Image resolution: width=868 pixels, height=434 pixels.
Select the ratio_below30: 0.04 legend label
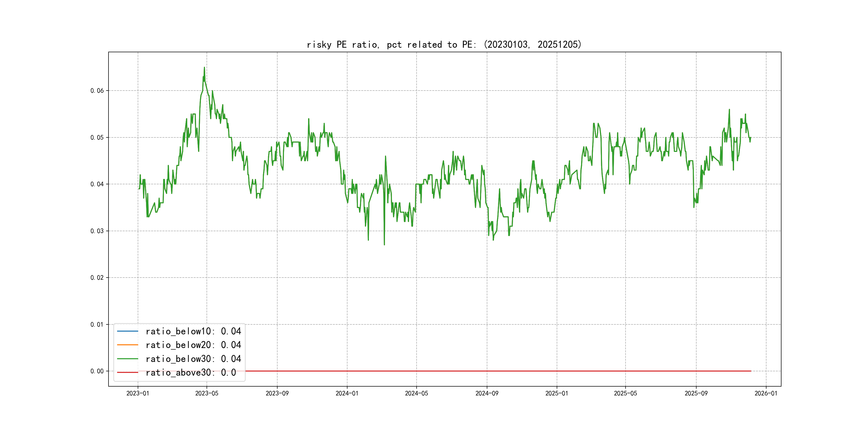tap(193, 359)
